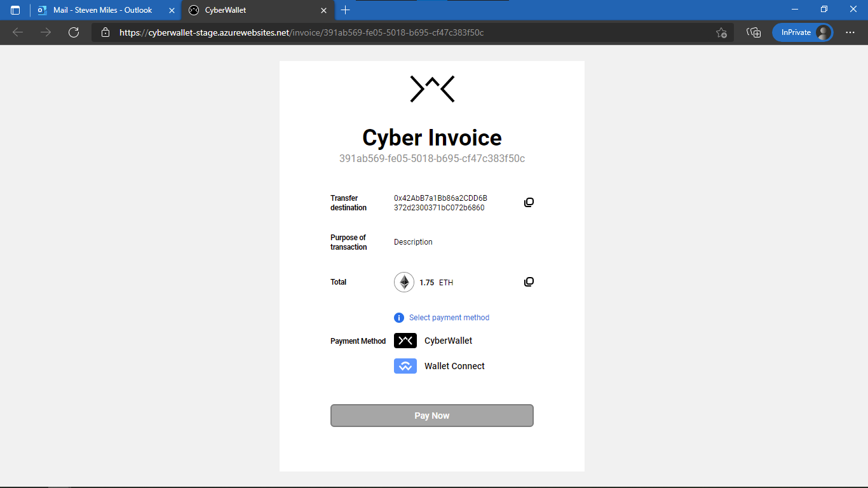868x488 pixels.
Task: Click the Total label
Action: [x=339, y=282]
